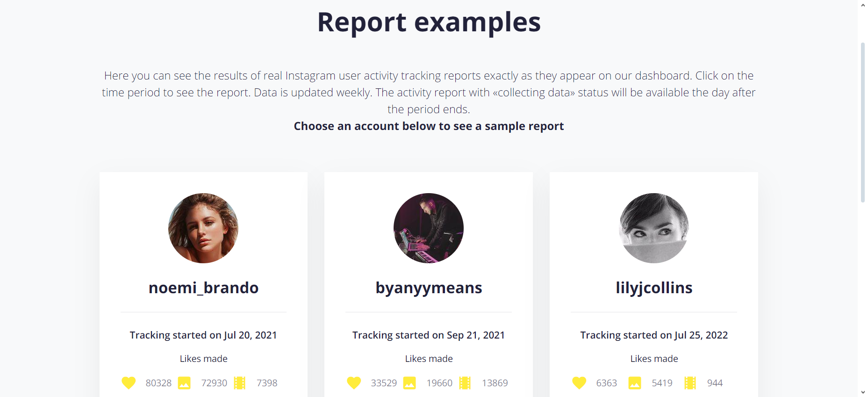Click 'Tracking started on Jul 25, 2022' text
The image size is (868, 397).
[x=654, y=335]
